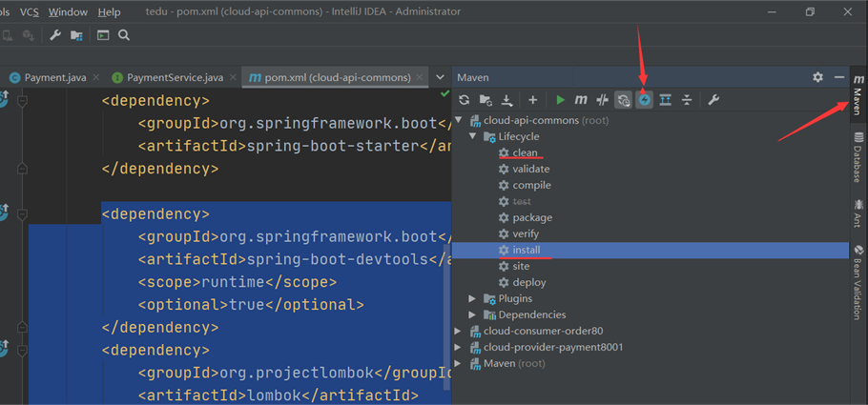Click the spring-boot-devtools artifactId line

(x=295, y=259)
